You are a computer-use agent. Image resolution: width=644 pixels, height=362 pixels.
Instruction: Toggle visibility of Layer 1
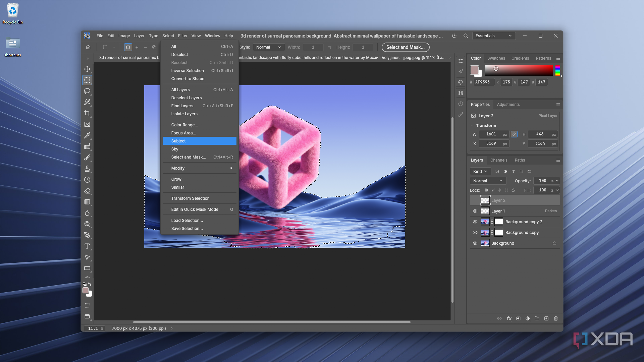475,211
